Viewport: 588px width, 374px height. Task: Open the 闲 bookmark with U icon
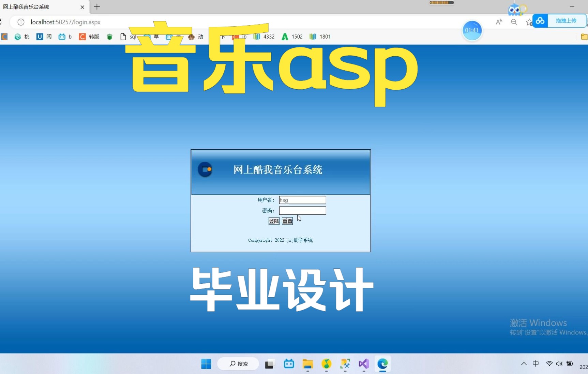[44, 36]
